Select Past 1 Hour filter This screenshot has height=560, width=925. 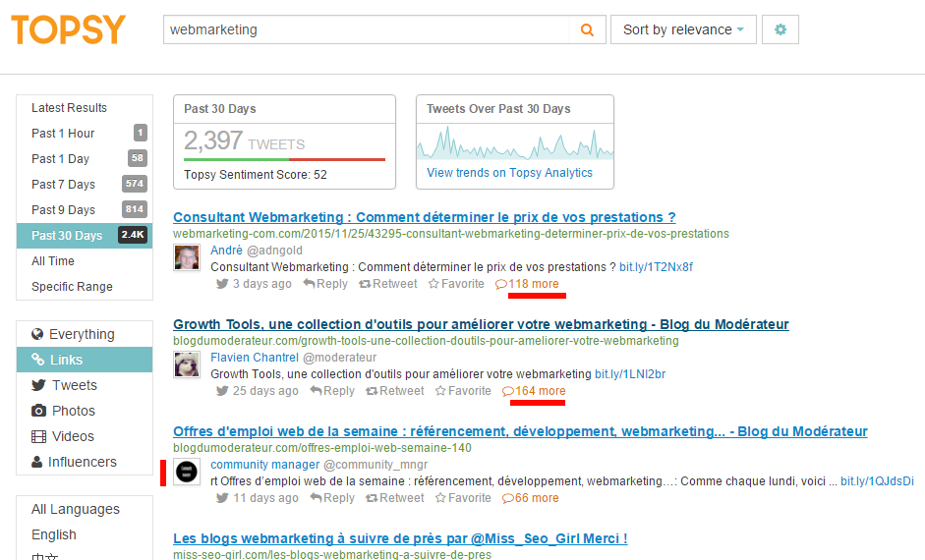tap(85, 134)
